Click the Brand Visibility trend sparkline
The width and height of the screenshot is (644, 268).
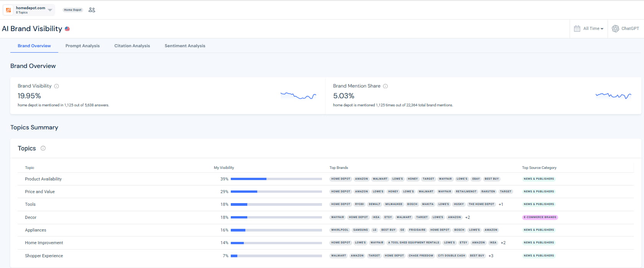pyautogui.click(x=298, y=96)
